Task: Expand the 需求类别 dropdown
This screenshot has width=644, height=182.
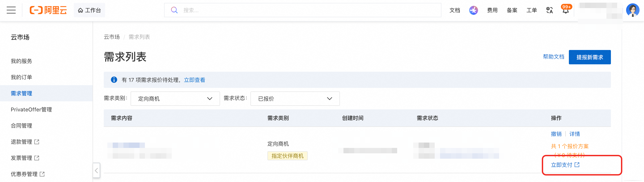Action: [x=175, y=99]
